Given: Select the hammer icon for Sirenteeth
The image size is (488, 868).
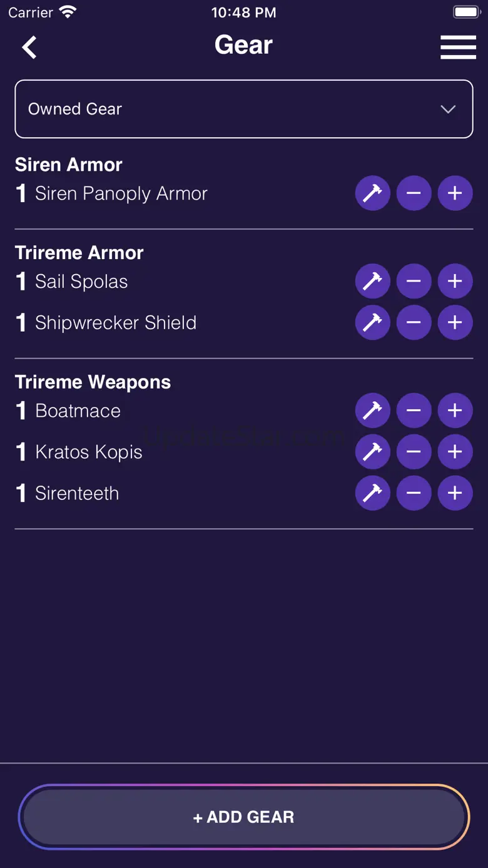Looking at the screenshot, I should 372,493.
